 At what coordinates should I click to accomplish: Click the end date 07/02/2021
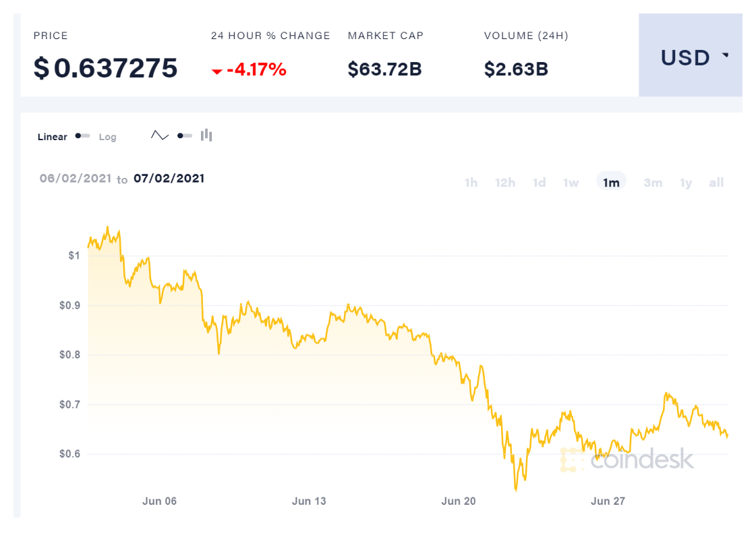(x=169, y=179)
